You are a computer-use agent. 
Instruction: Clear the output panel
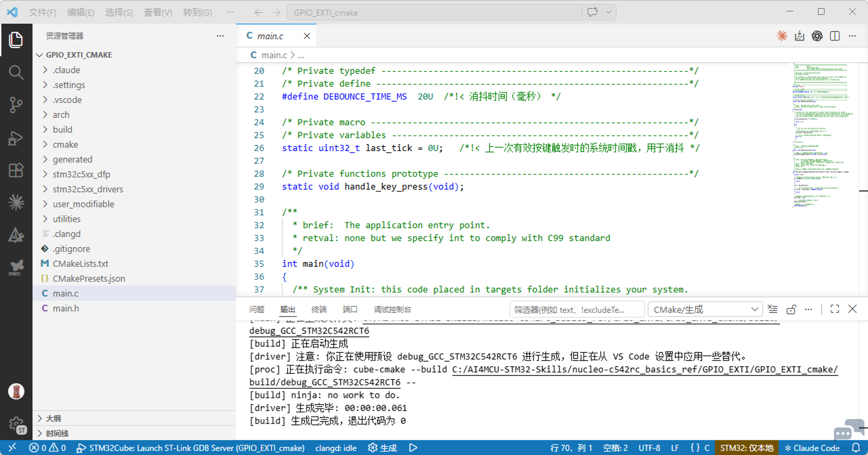pos(773,309)
